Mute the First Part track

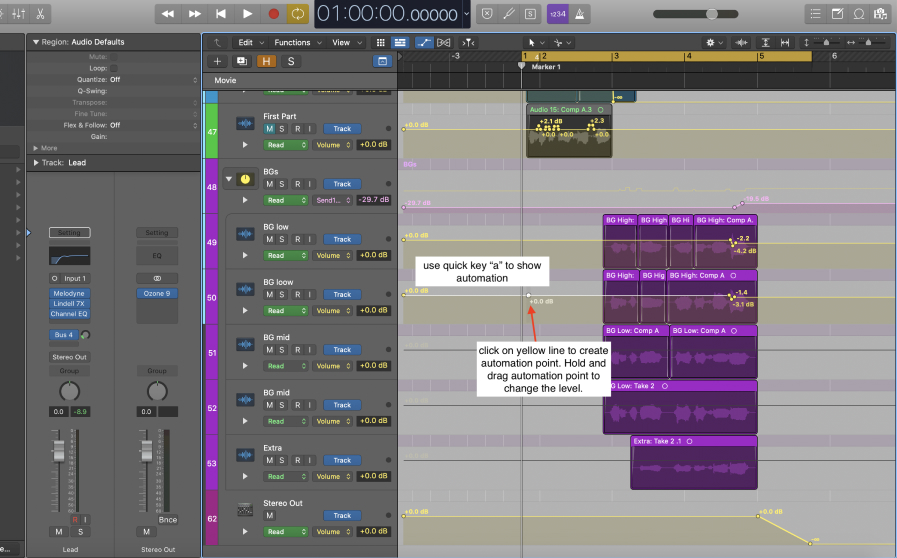(x=269, y=129)
